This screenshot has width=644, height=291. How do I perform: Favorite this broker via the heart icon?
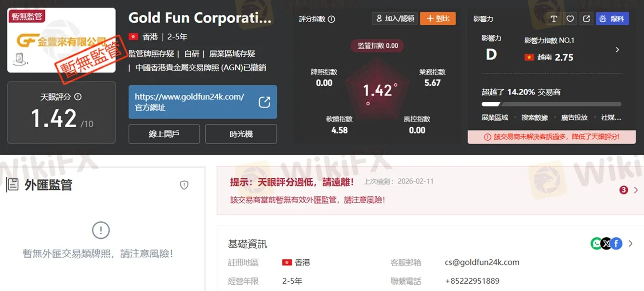pos(570,18)
